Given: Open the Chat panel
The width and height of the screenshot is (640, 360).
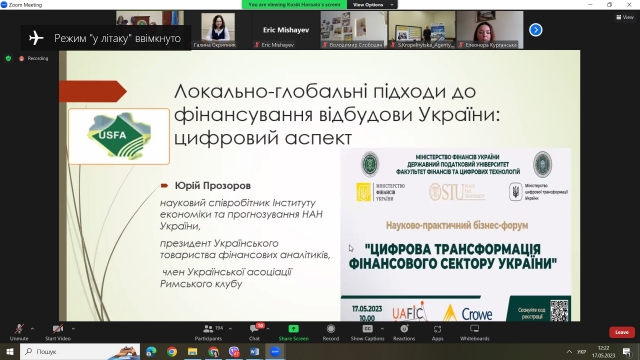Looking at the screenshot, I should 255,332.
